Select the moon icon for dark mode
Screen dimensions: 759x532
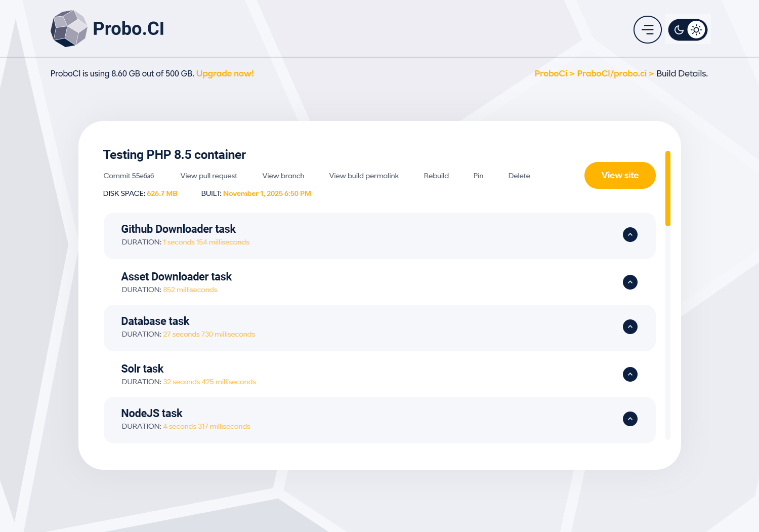679,29
